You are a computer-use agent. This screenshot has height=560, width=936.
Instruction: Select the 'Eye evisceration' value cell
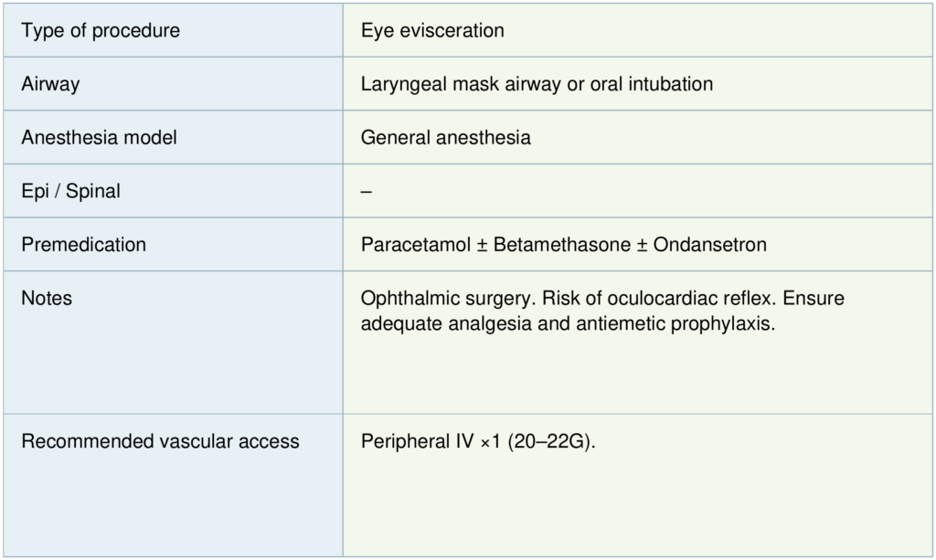coord(432,30)
